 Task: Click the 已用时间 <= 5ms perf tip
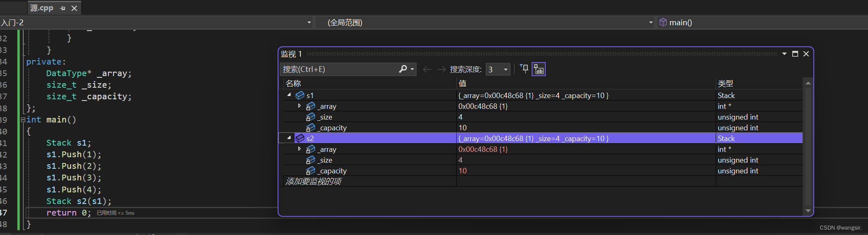[115, 213]
